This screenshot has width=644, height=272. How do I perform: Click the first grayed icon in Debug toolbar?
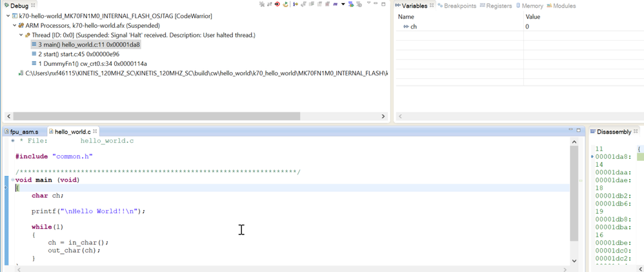(x=261, y=4)
